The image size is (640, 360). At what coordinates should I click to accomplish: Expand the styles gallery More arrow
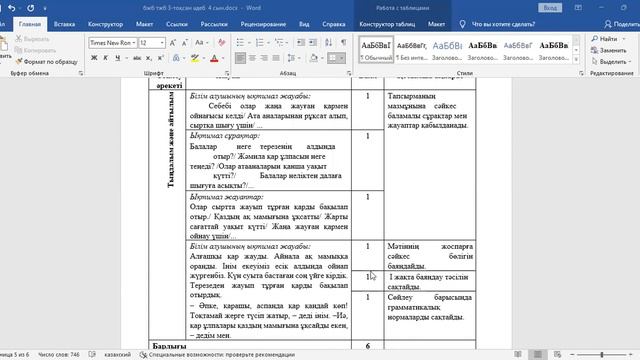coord(576,60)
